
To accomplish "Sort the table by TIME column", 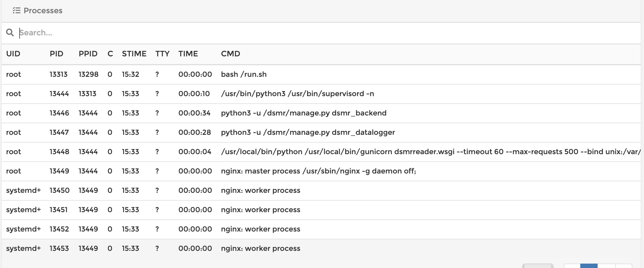I will (188, 54).
